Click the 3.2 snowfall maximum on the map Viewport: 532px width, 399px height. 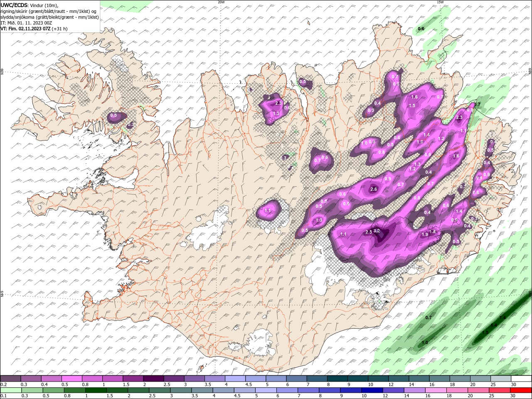377,231
